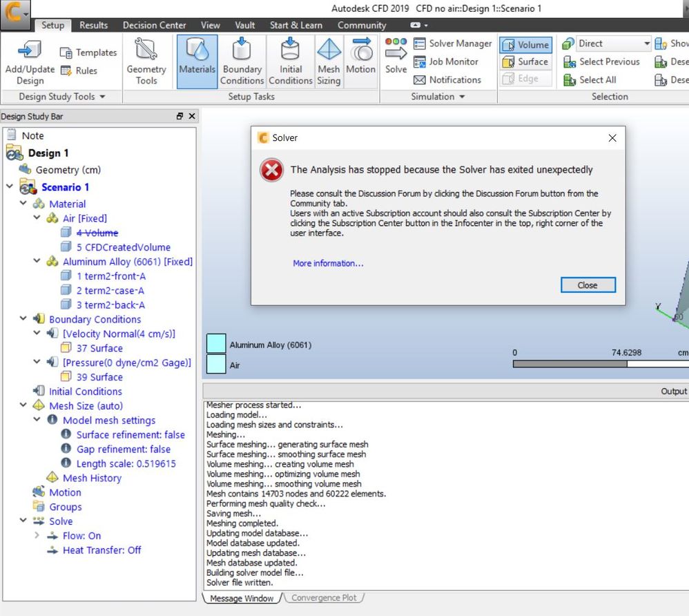Open the Community ribbon tab
Screen dimensions: 689x616
point(362,25)
